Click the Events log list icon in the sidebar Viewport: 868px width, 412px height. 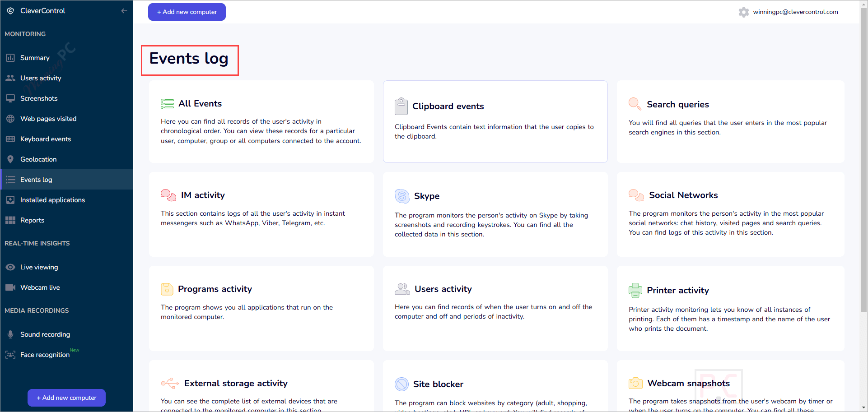(x=10, y=180)
